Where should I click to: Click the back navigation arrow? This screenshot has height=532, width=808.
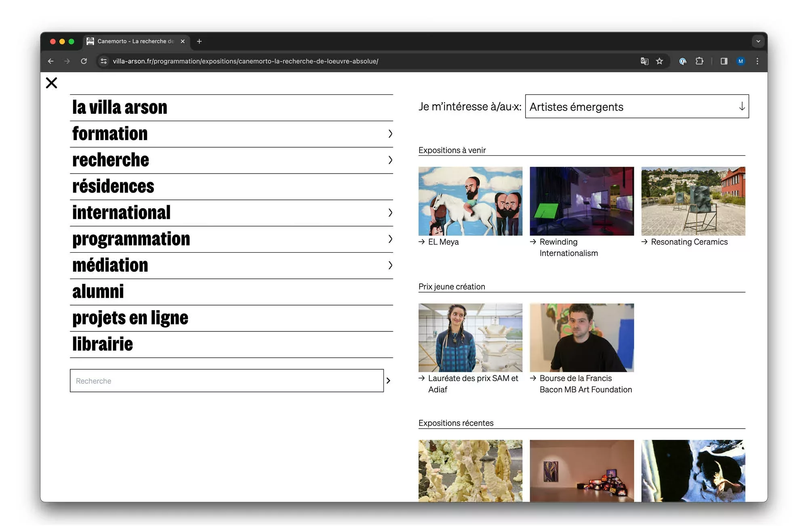coord(50,61)
